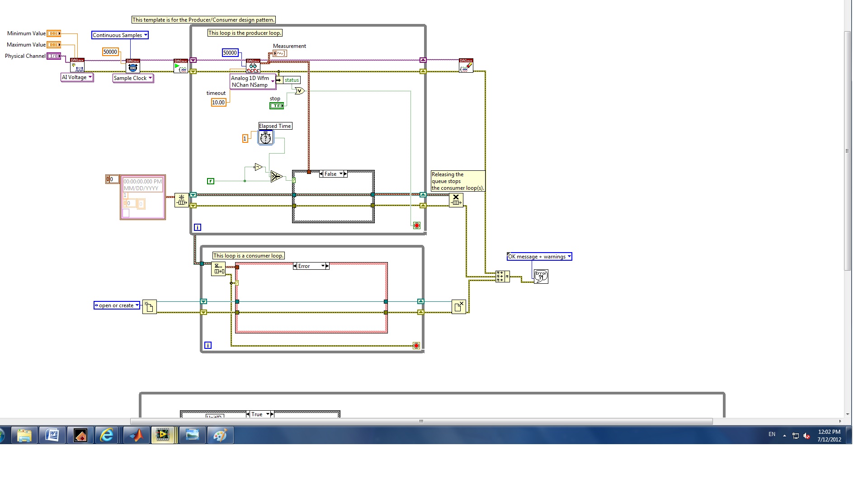The image size is (868, 488).
Task: Click the Releasing the queue comment note
Action: pyautogui.click(x=458, y=181)
